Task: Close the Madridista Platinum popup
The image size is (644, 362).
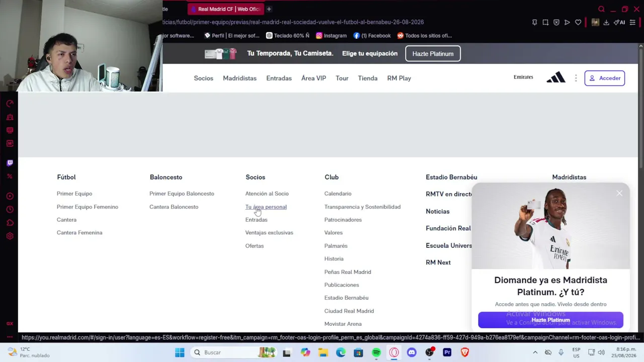Action: coord(619,193)
